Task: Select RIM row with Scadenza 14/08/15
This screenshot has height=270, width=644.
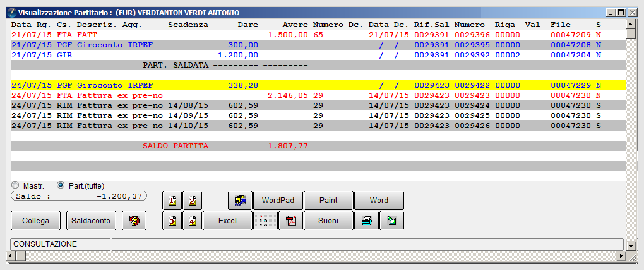Action: (x=318, y=105)
